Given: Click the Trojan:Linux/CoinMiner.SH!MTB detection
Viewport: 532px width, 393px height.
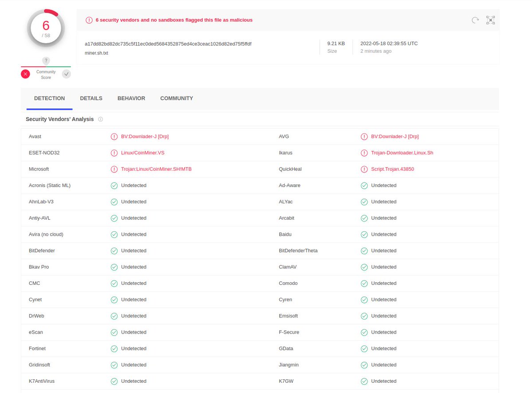Looking at the screenshot, I should [x=156, y=169].
